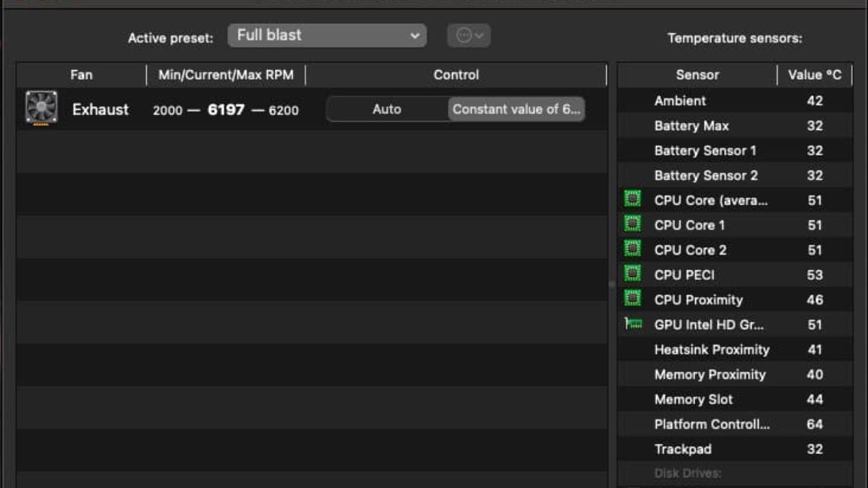Click the CPU PECI chip icon

[x=633, y=274]
